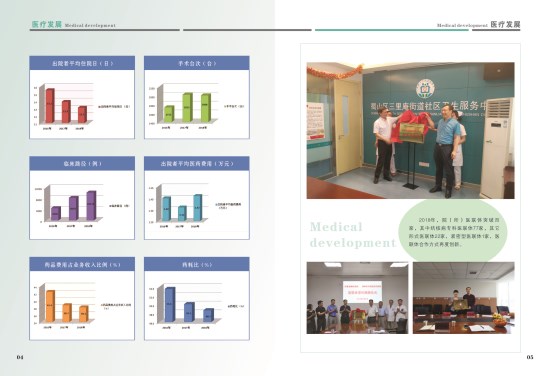Open the large plaque unveiling ceremony photo
550x376 pixels.
point(410,130)
